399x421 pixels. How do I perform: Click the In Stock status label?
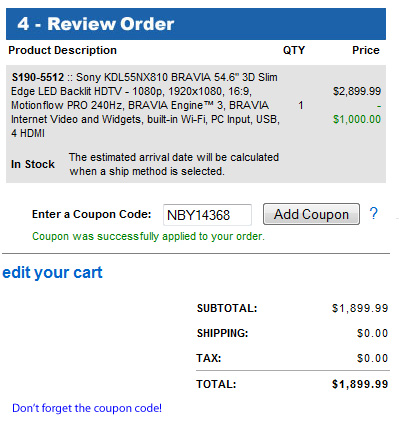coord(33,164)
